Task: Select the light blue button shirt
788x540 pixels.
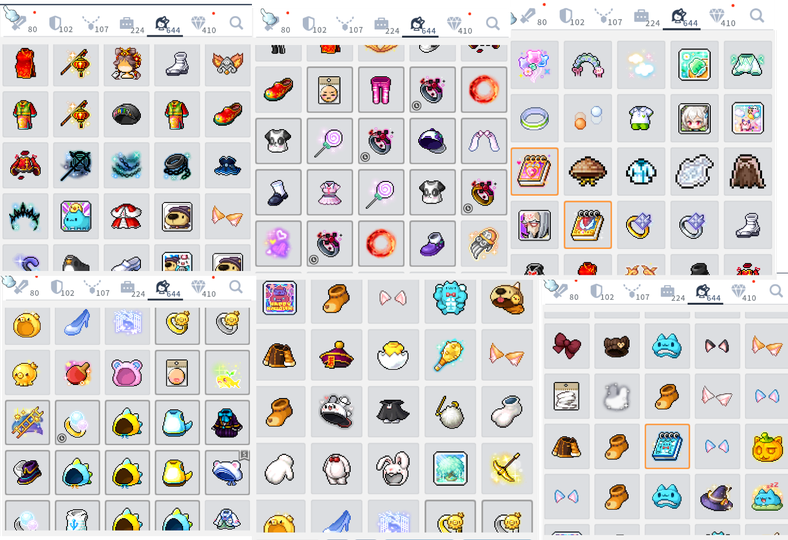Action: 641,172
